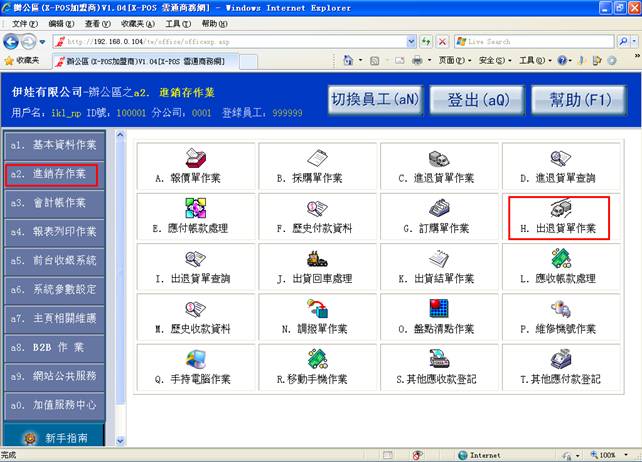Expand the 安全(S) toolbar dropdown
The image size is (642, 462).
click(493, 60)
